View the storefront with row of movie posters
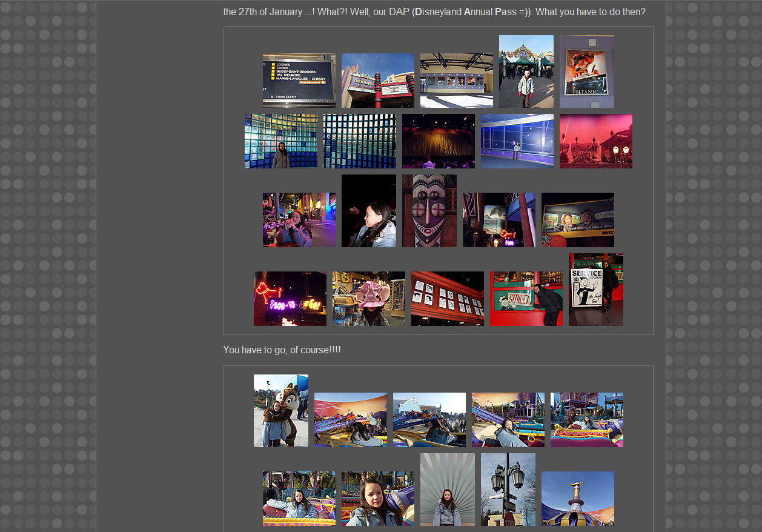762x532 pixels. [456, 81]
